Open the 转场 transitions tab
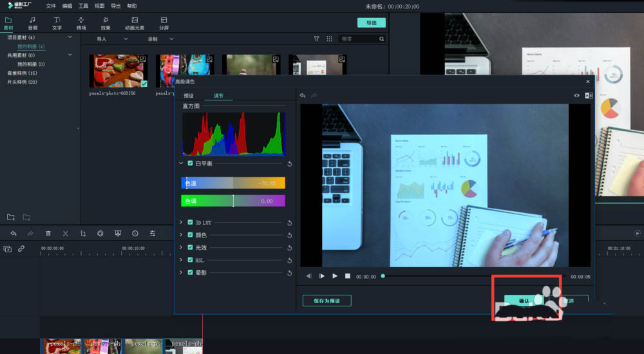 point(81,23)
